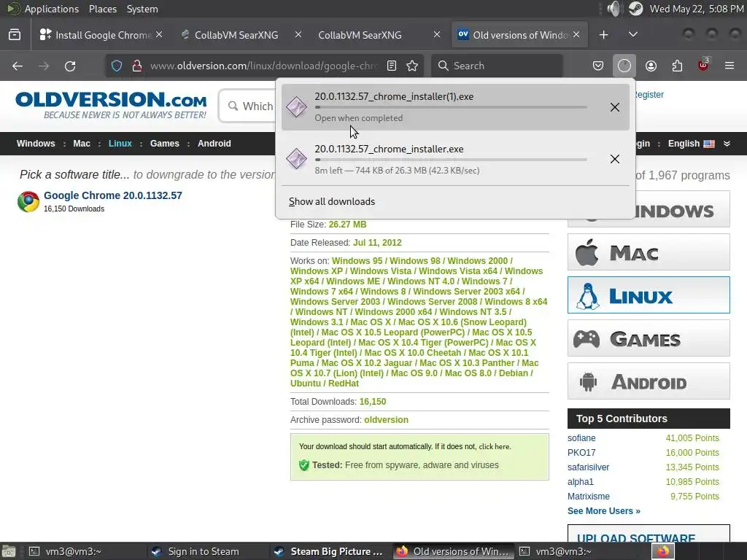Open Firefox View icon

pos(15,35)
